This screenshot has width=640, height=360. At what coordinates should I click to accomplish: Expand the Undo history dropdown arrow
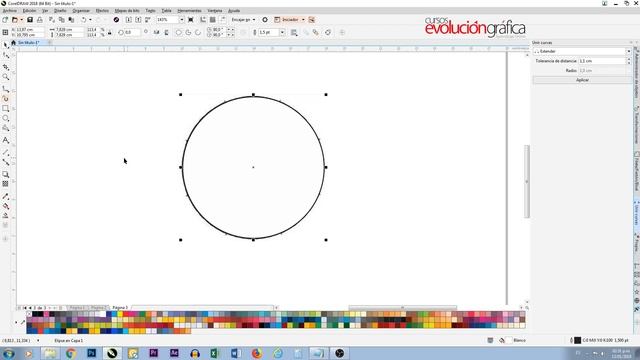coord(90,20)
